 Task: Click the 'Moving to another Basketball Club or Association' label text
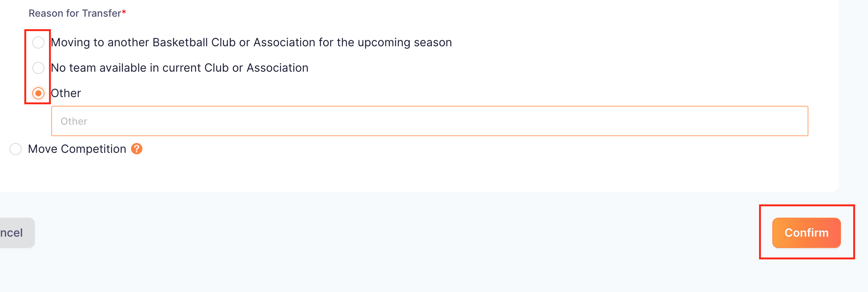[251, 42]
